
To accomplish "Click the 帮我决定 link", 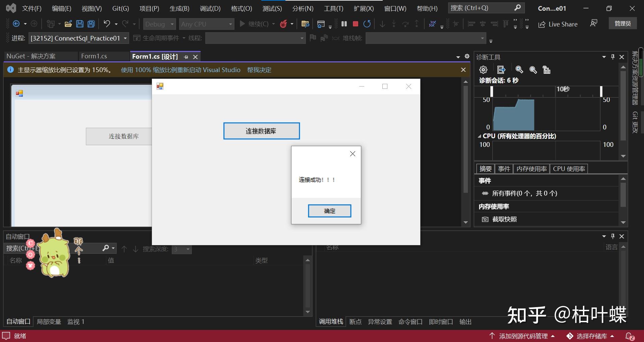I will tap(259, 70).
